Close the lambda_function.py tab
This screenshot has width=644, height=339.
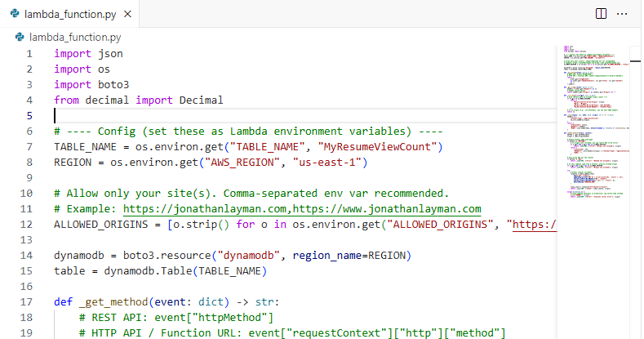click(127, 14)
